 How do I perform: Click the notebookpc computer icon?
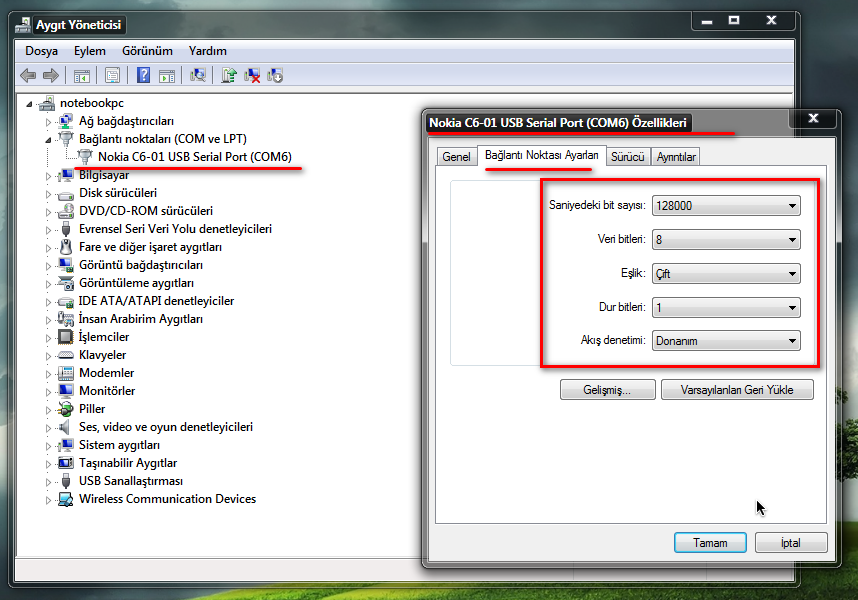pos(47,103)
